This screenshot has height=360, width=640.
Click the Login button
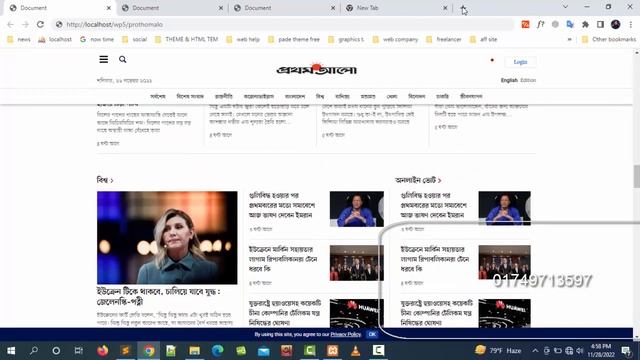pos(520,62)
